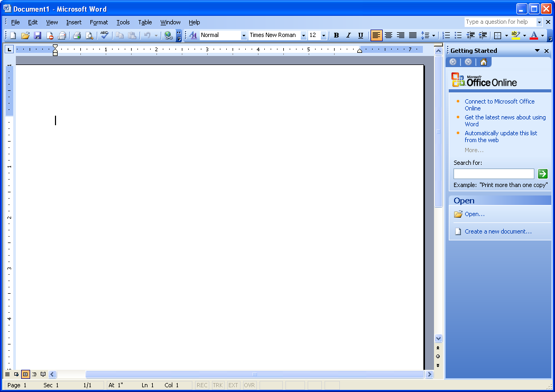The image size is (555, 392).
Task: Click the first line indent marker on ruler
Action: pos(55,47)
